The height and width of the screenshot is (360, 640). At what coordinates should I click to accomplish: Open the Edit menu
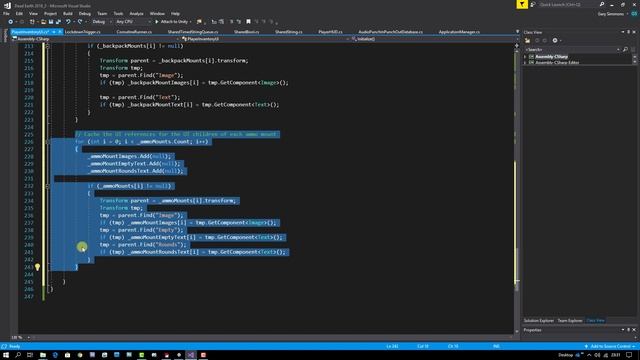point(19,13)
